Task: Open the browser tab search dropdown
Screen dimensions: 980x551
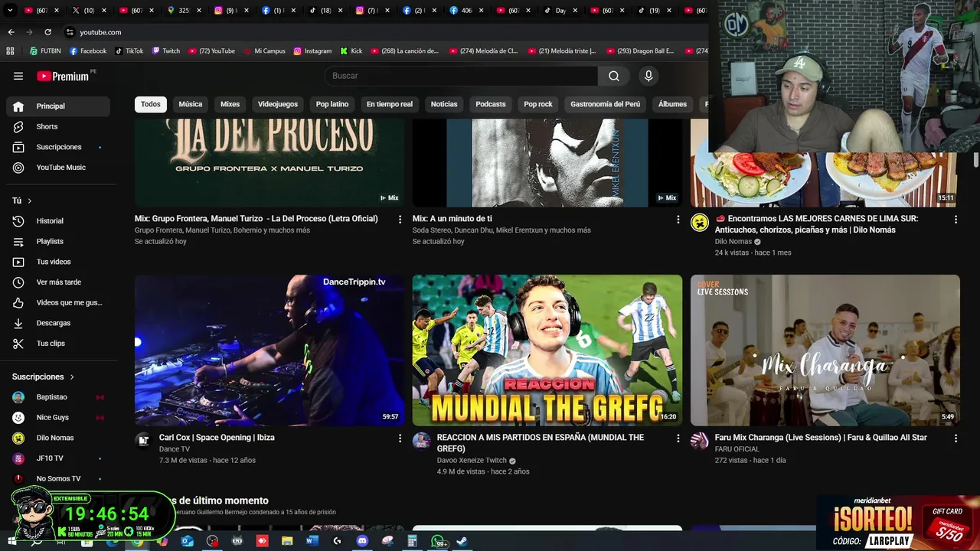Action: (10, 11)
